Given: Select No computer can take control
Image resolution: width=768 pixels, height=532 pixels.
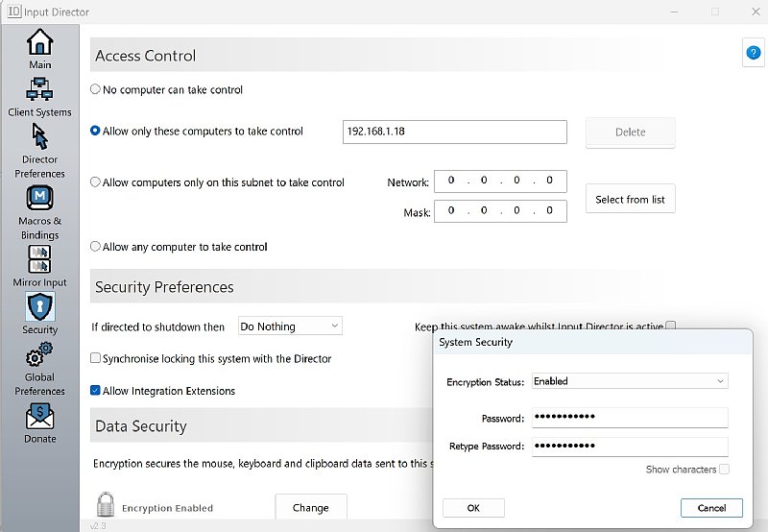Looking at the screenshot, I should coord(95,89).
